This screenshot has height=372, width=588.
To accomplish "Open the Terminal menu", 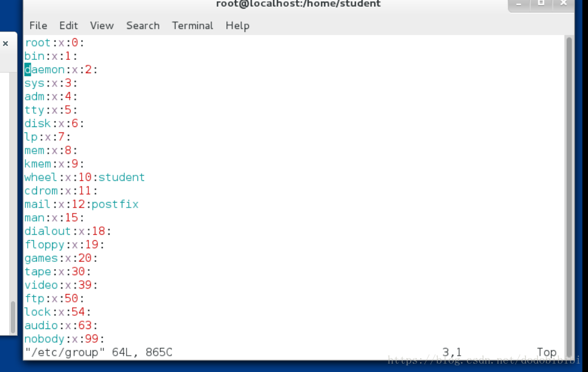I will pyautogui.click(x=193, y=25).
